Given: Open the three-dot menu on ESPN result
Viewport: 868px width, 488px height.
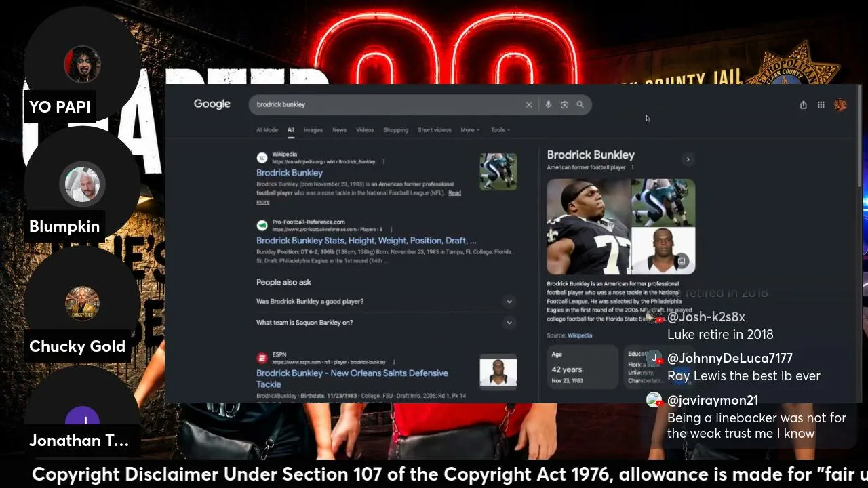Looking at the screenshot, I should point(394,363).
